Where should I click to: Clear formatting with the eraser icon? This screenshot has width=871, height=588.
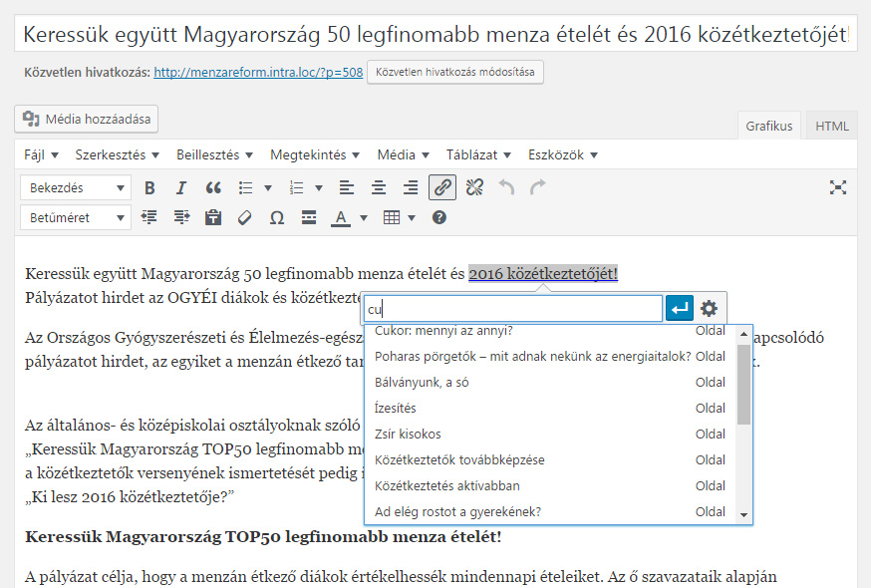[245, 217]
